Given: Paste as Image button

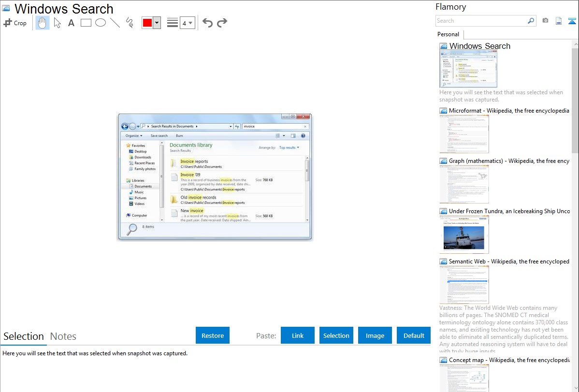Looking at the screenshot, I should tap(375, 335).
